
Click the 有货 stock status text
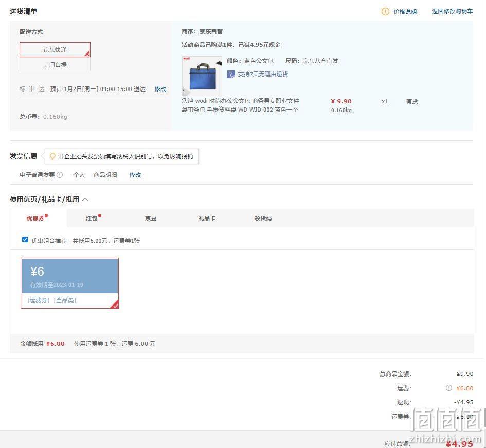[x=412, y=101]
